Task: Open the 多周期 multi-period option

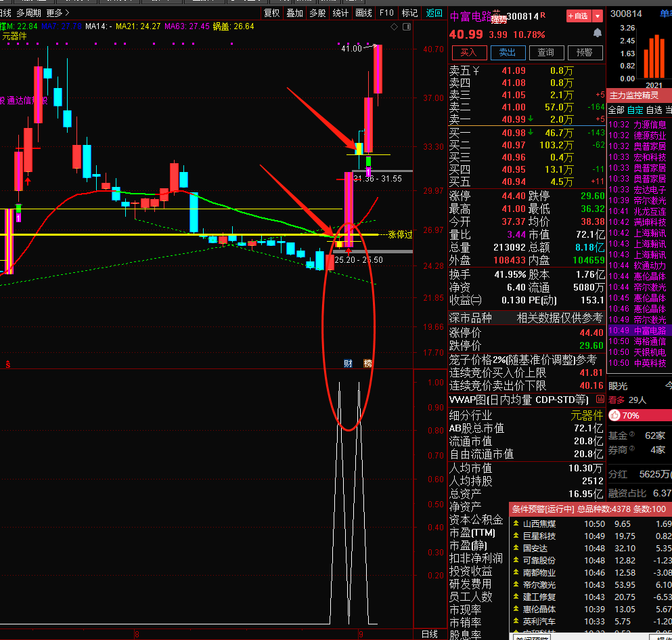Action: [28, 14]
